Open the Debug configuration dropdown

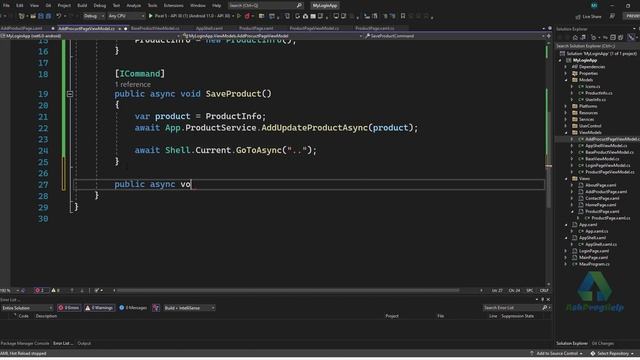tap(93, 16)
